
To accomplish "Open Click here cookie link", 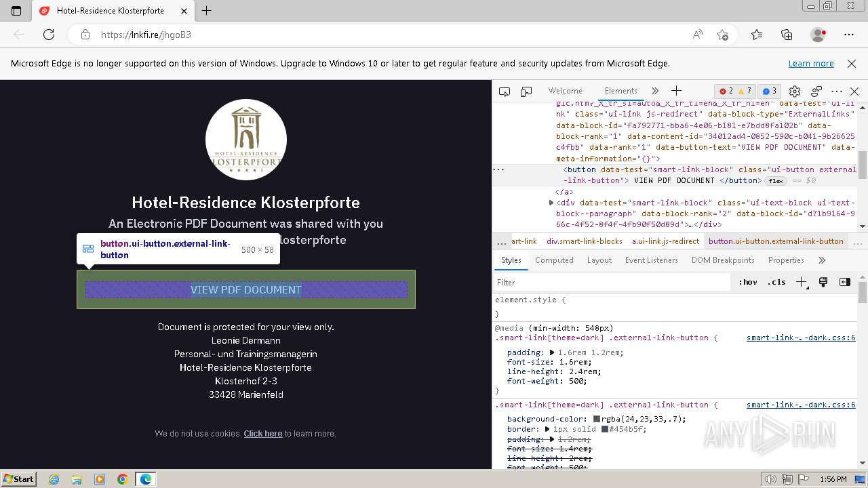I will point(263,434).
